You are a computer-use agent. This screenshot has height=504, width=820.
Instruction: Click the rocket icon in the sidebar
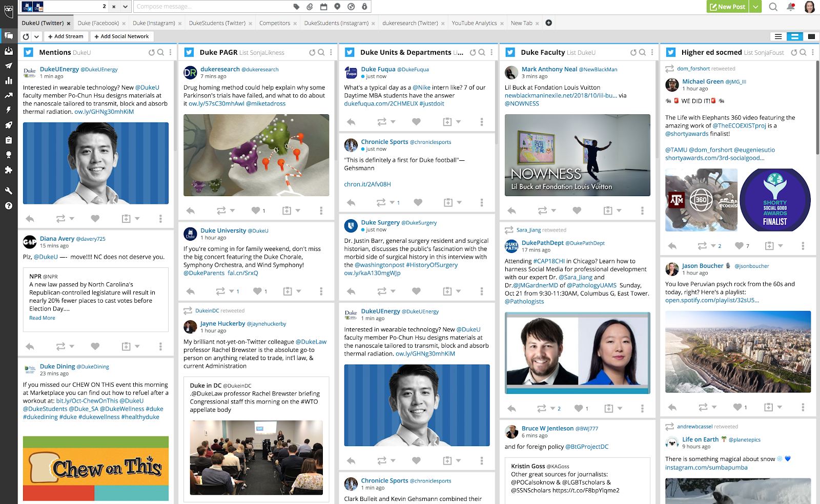coord(8,125)
